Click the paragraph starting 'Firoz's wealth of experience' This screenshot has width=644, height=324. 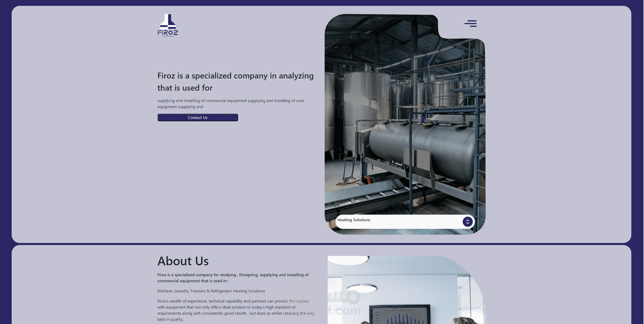236,310
